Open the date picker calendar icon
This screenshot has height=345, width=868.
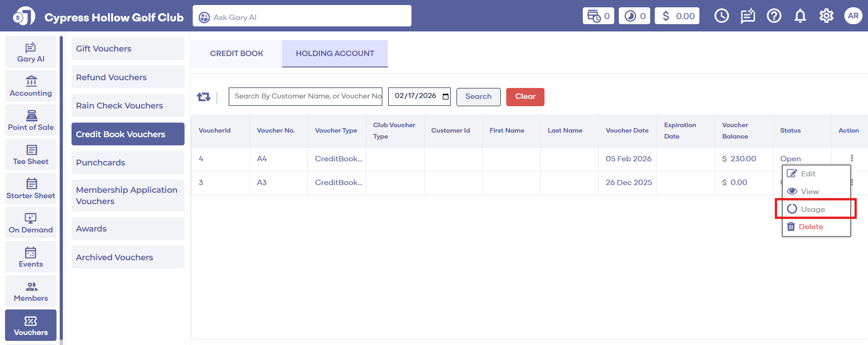445,97
